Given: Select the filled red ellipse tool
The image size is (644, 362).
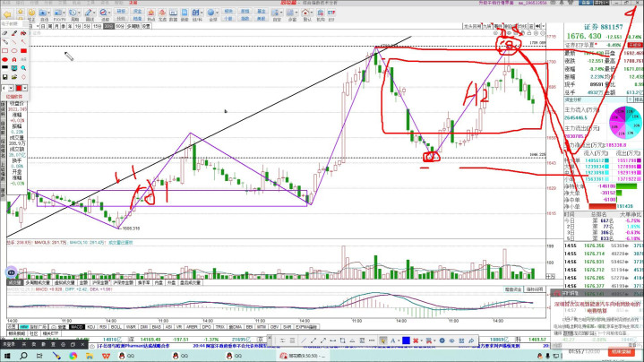Looking at the screenshot, I should (x=5, y=59).
